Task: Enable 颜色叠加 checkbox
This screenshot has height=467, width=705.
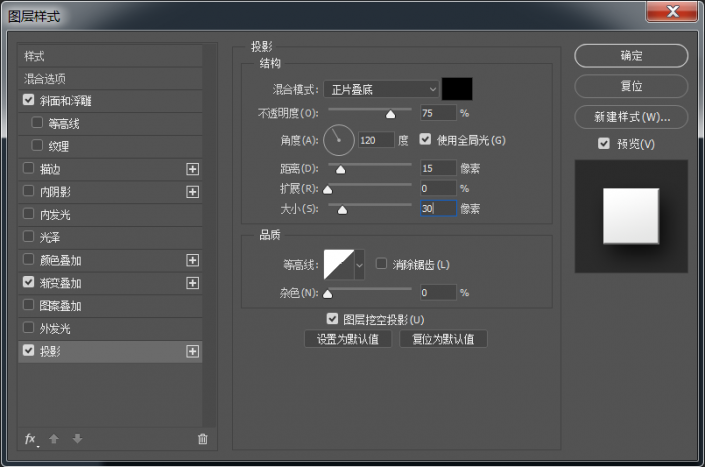Action: [28, 259]
